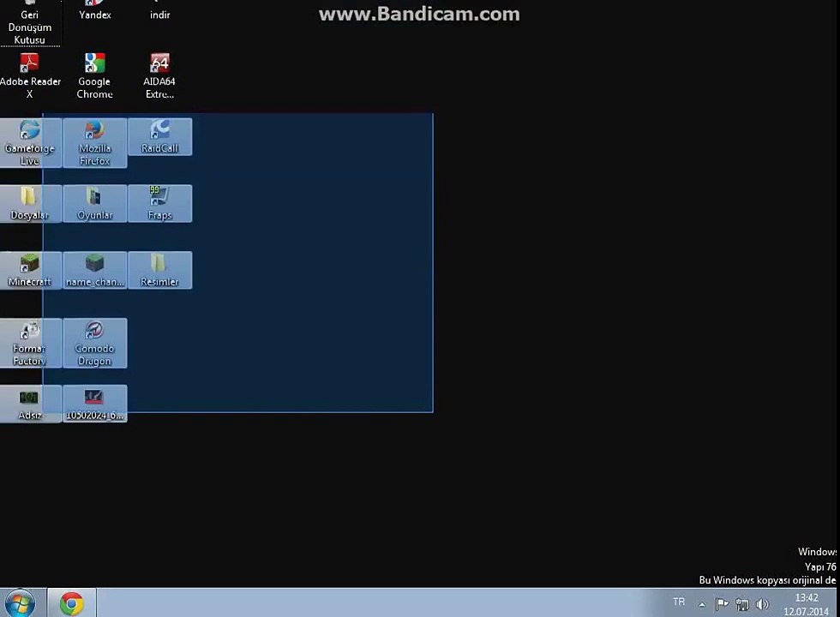The image size is (840, 617).
Task: Open the Windows Start menu
Action: (19, 603)
